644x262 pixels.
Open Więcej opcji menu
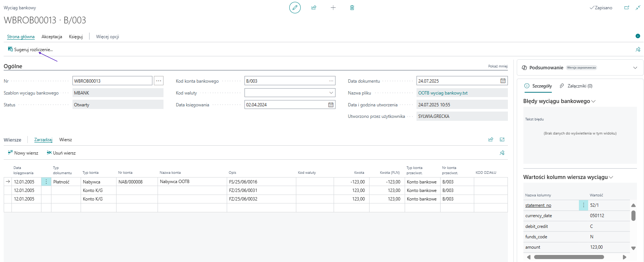pos(107,37)
